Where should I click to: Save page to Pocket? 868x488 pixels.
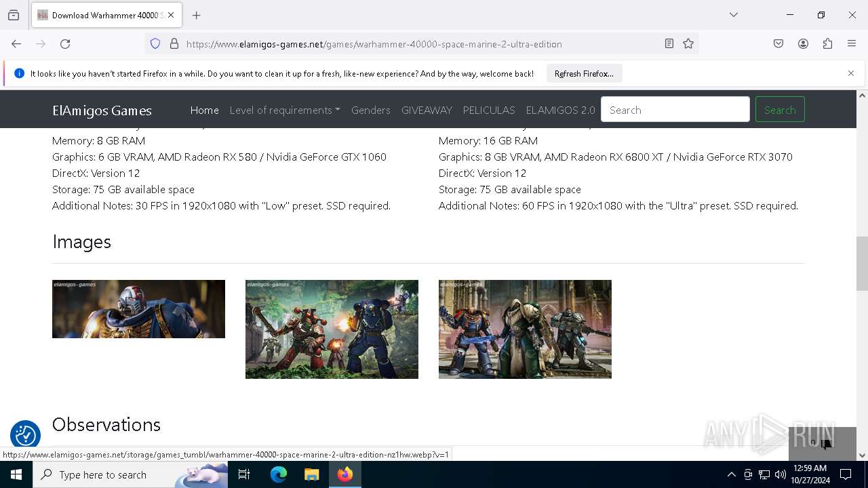tap(778, 44)
